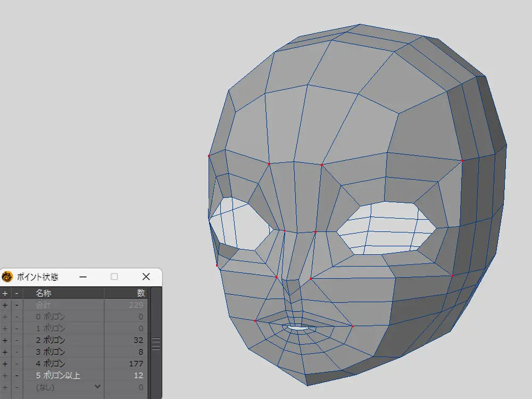Click the minus symbol in the header row
The width and height of the screenshot is (532, 399).
[16, 293]
